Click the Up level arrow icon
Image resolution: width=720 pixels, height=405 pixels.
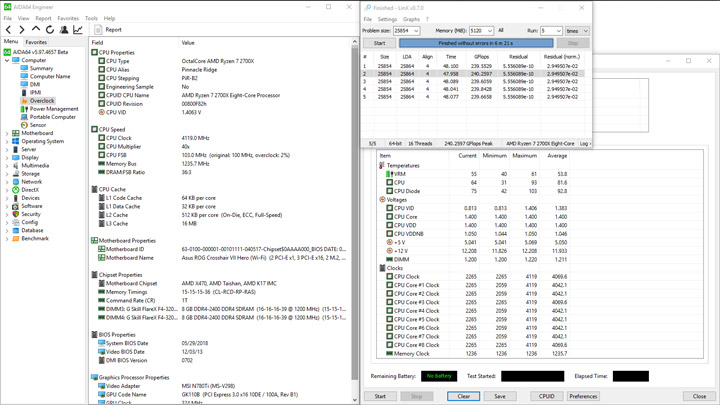pyautogui.click(x=37, y=30)
